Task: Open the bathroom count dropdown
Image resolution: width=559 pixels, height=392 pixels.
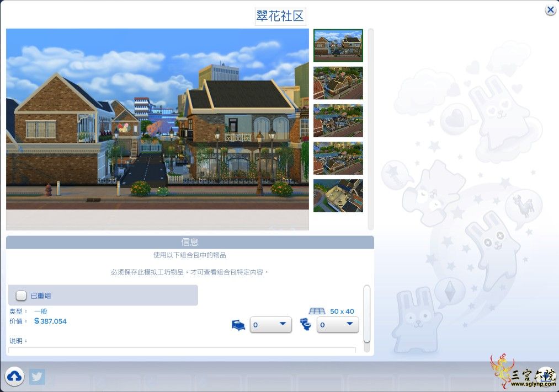Action: point(338,325)
